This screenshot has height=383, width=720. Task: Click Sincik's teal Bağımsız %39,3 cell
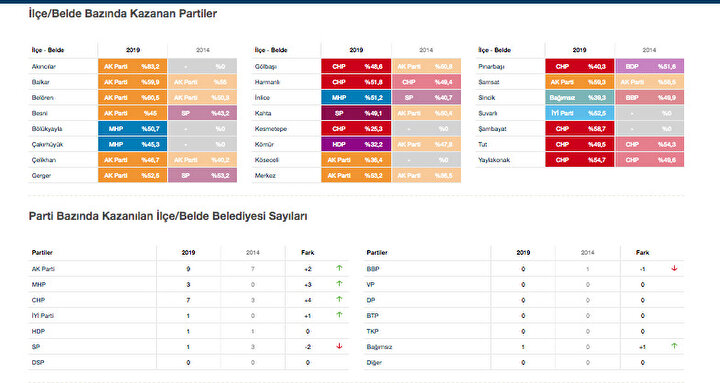tap(579, 98)
